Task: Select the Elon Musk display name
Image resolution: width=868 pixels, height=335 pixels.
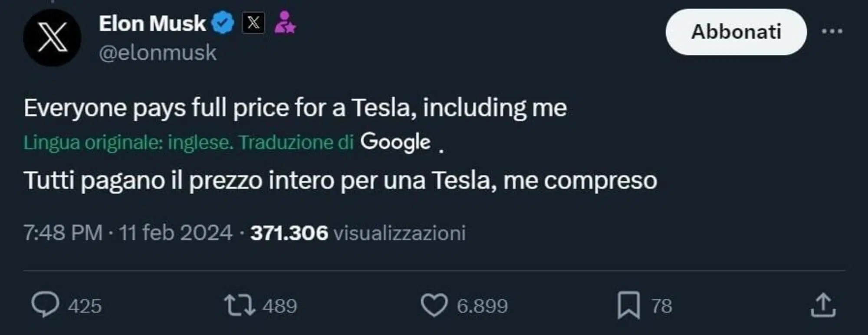Action: (151, 23)
